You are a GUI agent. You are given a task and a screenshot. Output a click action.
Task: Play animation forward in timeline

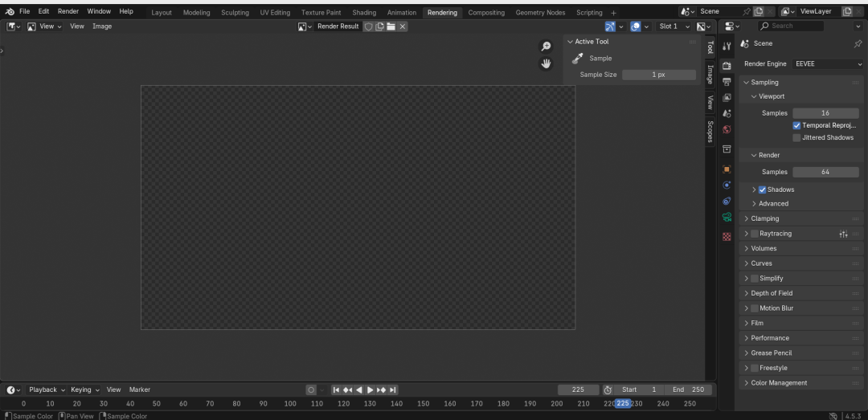[371, 389]
